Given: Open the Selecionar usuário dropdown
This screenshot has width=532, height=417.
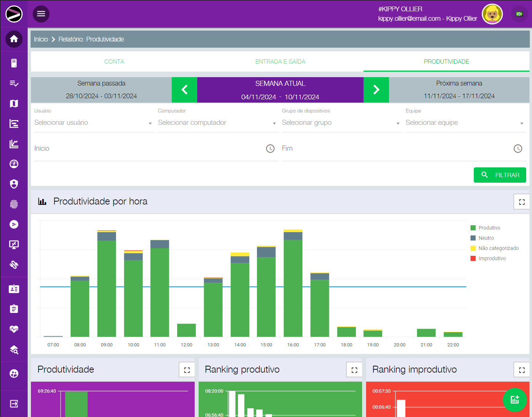Looking at the screenshot, I should (93, 123).
